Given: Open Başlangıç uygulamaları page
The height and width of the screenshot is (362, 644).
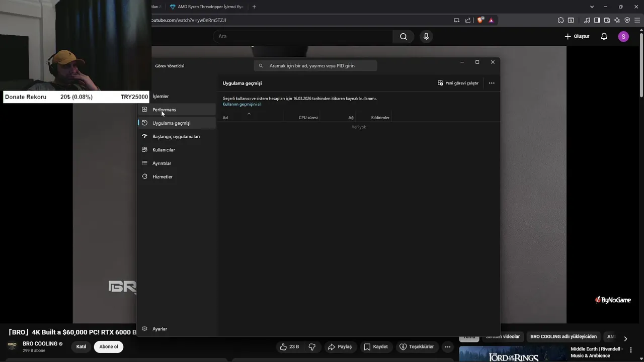Looking at the screenshot, I should pyautogui.click(x=177, y=136).
